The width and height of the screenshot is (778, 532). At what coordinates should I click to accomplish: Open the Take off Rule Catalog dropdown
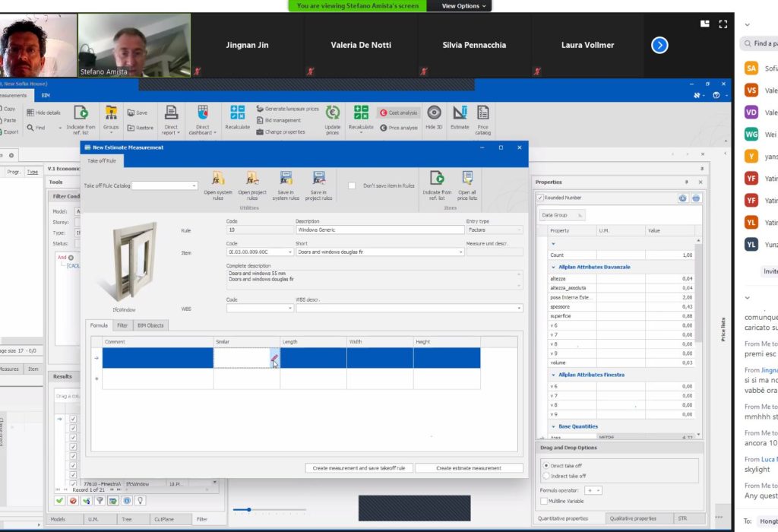point(194,185)
